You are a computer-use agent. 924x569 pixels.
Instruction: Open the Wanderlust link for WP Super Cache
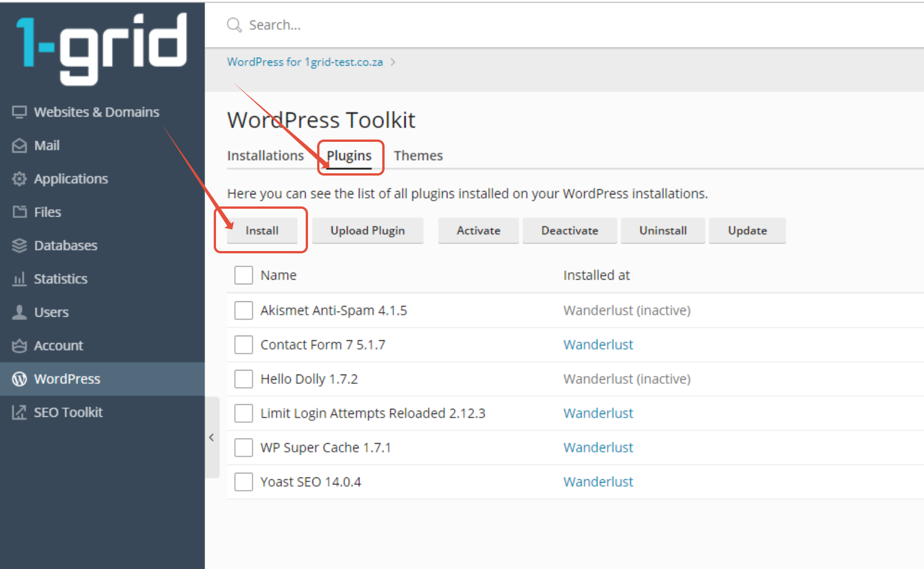pyautogui.click(x=598, y=448)
